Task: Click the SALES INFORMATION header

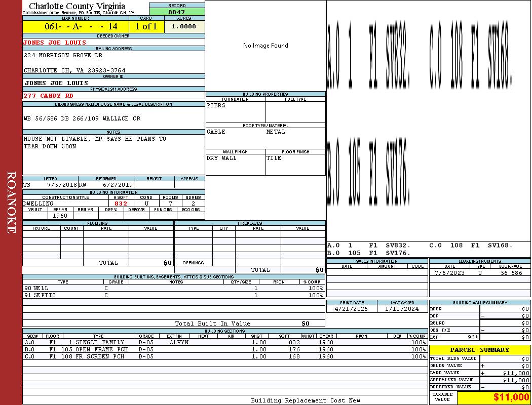Action: (376, 261)
